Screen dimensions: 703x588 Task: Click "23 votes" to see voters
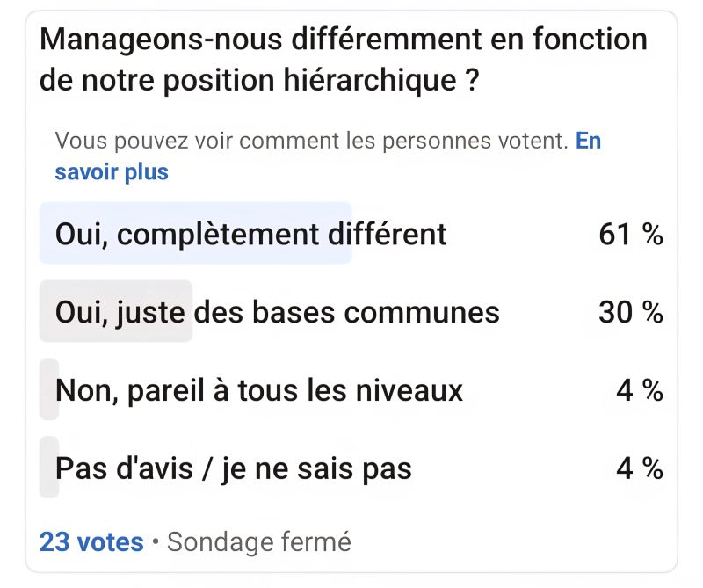click(x=89, y=542)
